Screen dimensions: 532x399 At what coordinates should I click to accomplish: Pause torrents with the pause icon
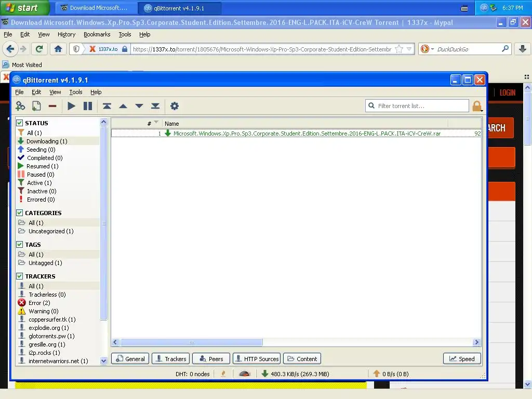pyautogui.click(x=88, y=106)
